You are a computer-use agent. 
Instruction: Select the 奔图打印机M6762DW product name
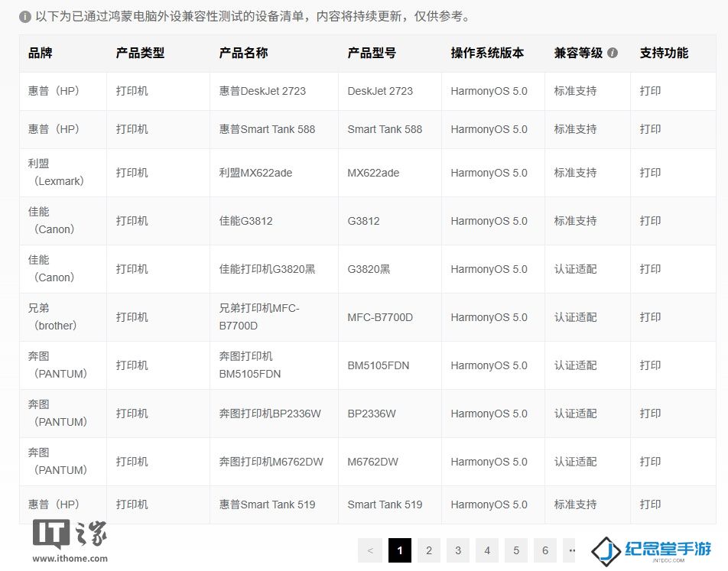271,462
